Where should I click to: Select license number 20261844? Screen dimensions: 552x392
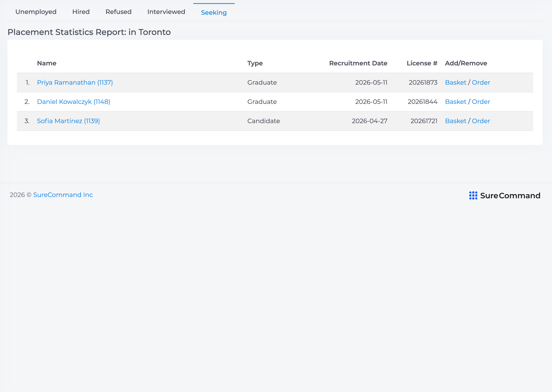pos(423,102)
